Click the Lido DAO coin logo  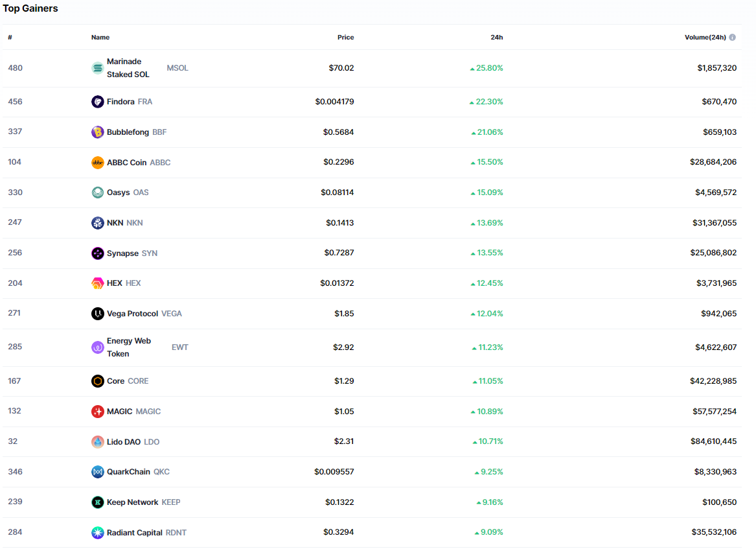point(97,442)
